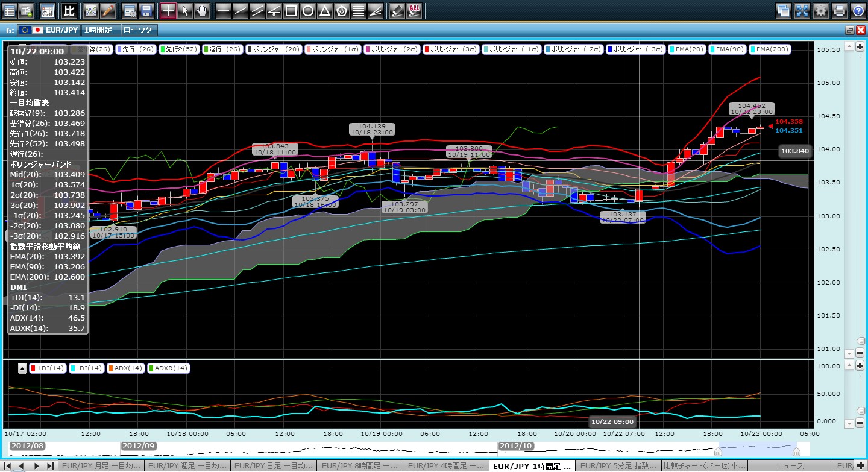Select the circle drawing tool
The width and height of the screenshot is (868, 472).
pyautogui.click(x=307, y=10)
